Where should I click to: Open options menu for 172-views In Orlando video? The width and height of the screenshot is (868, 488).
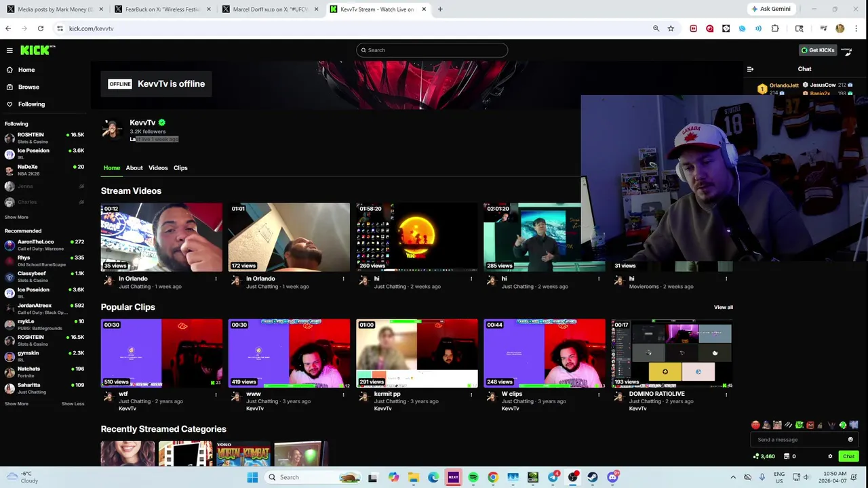(343, 279)
